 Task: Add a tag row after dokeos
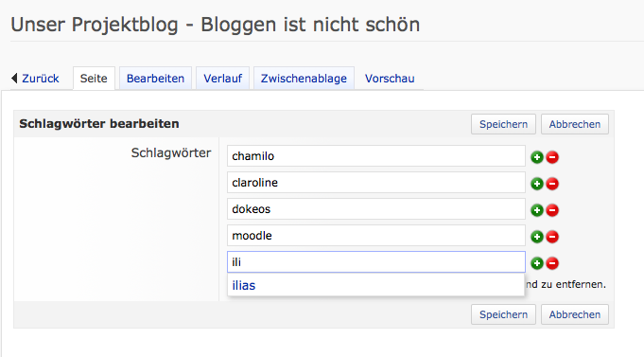(x=537, y=210)
